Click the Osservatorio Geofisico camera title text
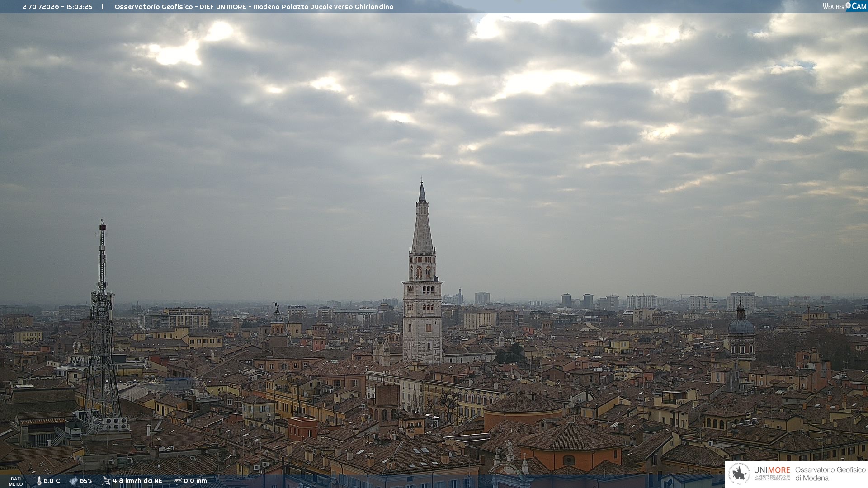The width and height of the screenshot is (868, 488). click(x=254, y=7)
